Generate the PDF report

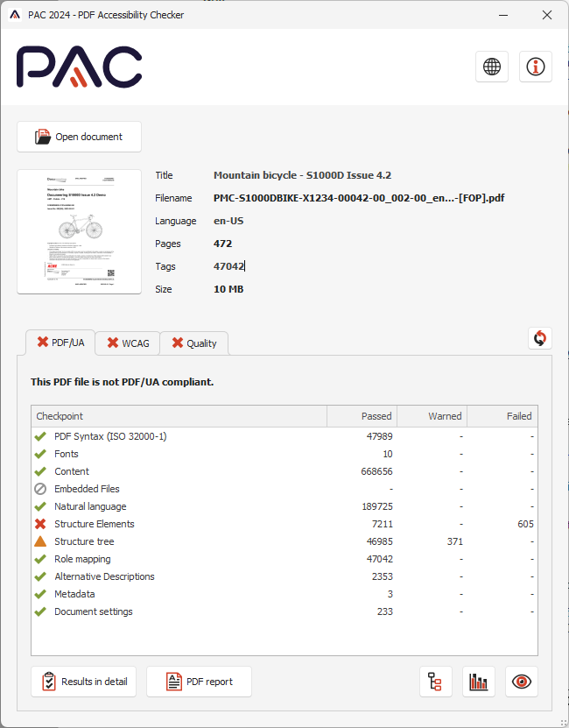pyautogui.click(x=199, y=682)
